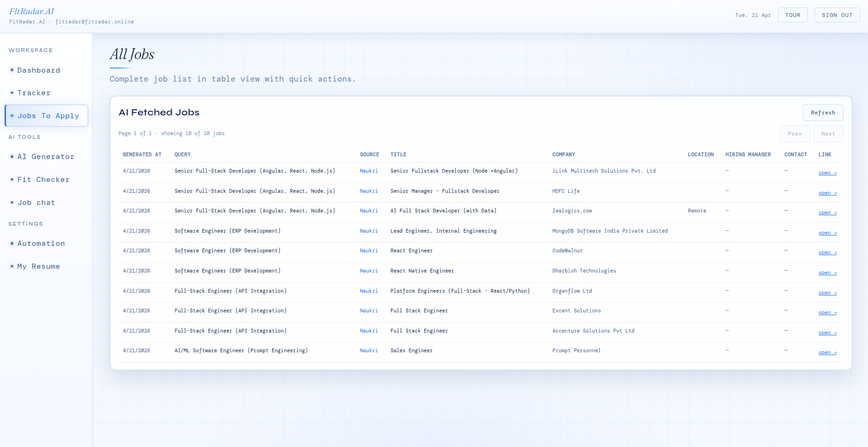Image resolution: width=868 pixels, height=447 pixels.
Task: Click the TOUR button
Action: (x=793, y=15)
